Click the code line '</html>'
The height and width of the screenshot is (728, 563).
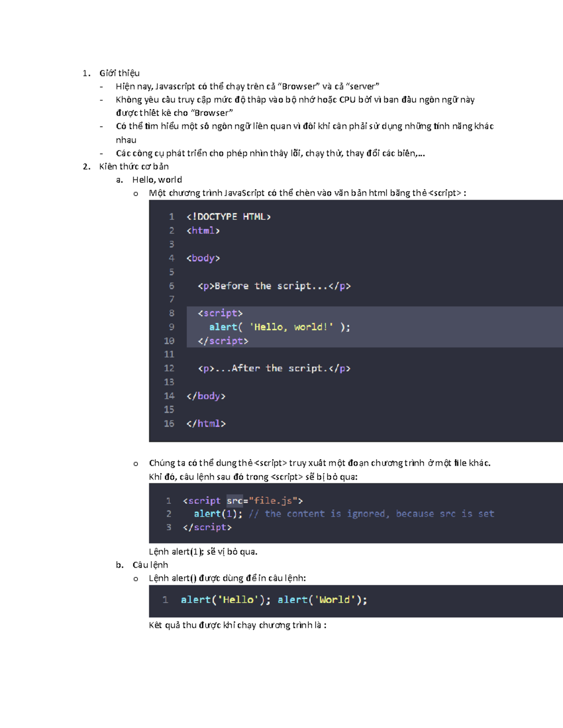[x=206, y=424]
